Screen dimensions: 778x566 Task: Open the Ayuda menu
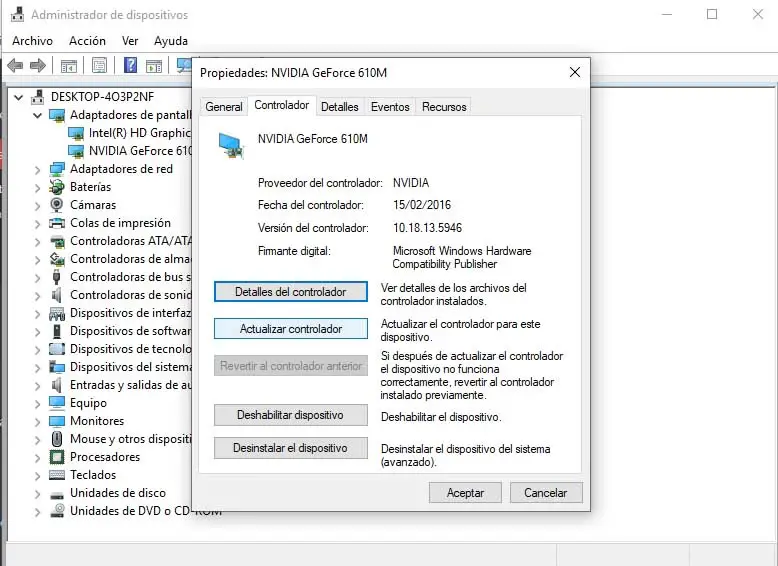pyautogui.click(x=171, y=41)
